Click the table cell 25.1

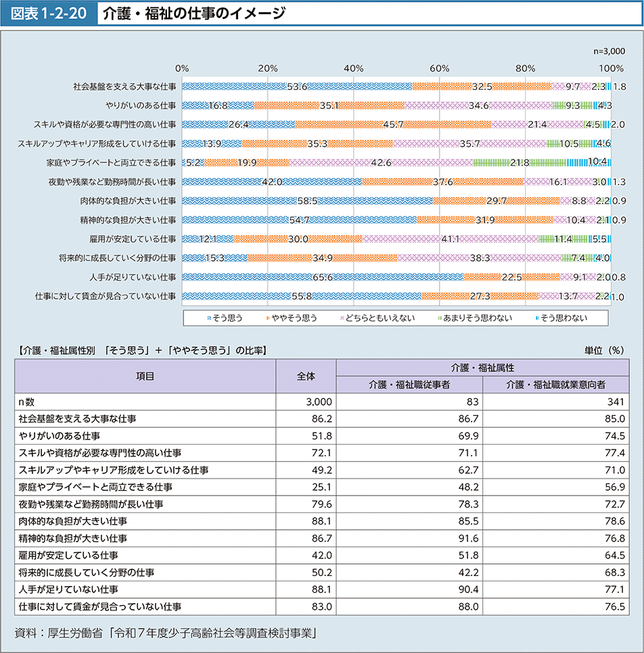click(322, 487)
